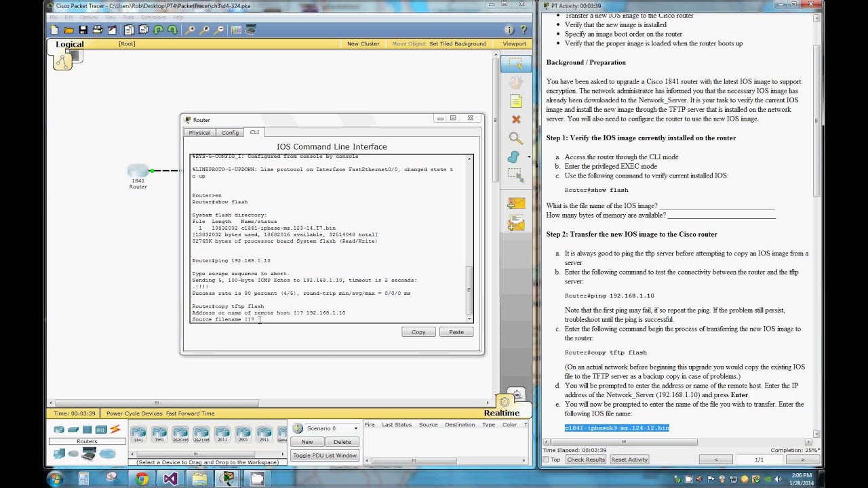The image size is (868, 488).
Task: Choose the Move Layout hand tool
Action: (x=515, y=83)
